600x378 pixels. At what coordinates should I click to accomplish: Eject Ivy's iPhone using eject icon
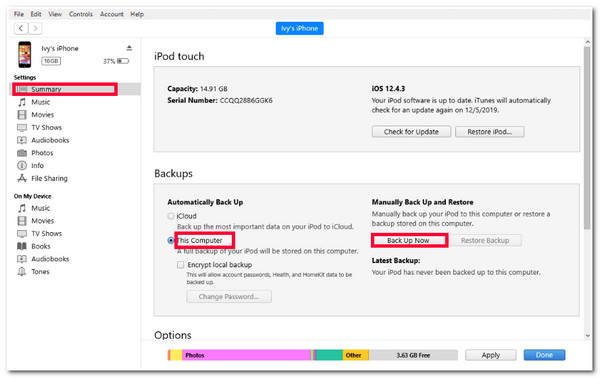(129, 48)
